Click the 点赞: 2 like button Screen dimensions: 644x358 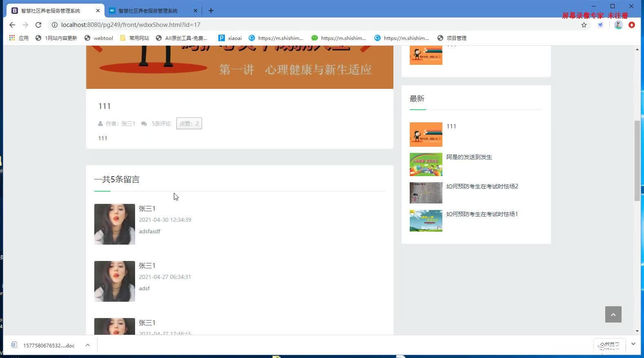coord(189,124)
